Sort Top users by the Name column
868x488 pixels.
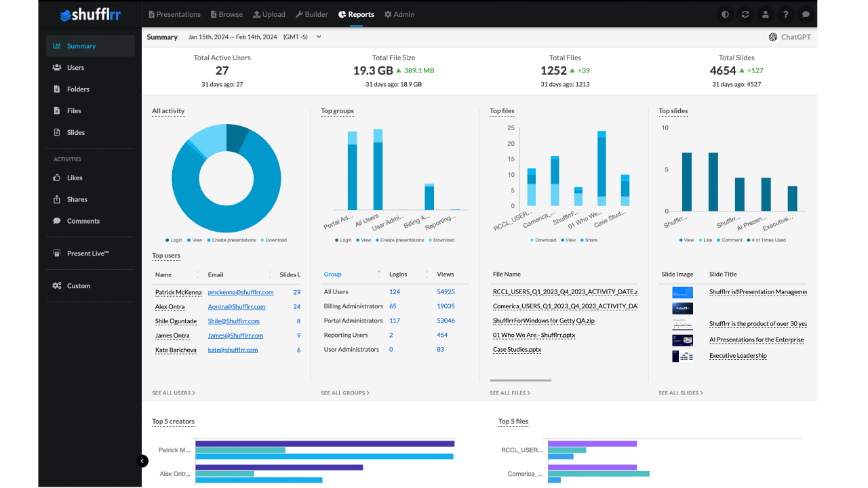(x=178, y=274)
